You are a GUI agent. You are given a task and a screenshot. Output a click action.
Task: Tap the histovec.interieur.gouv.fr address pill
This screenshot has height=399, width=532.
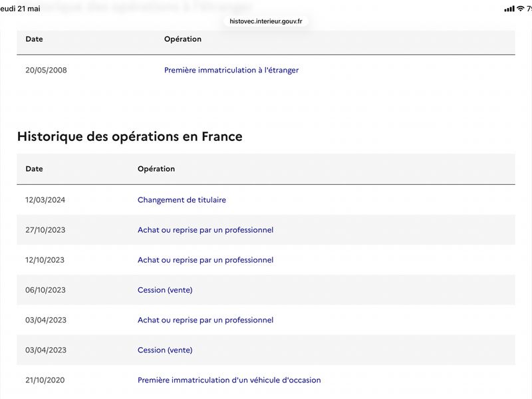click(x=265, y=21)
